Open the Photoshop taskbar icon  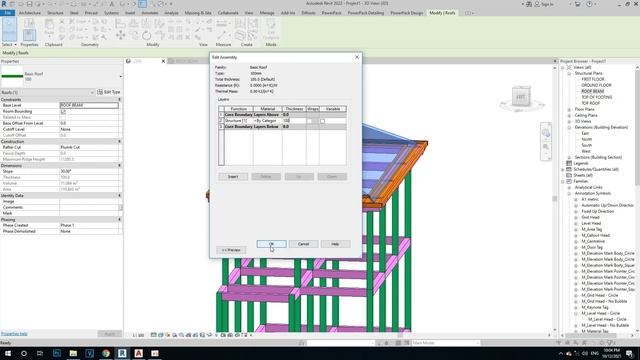point(57,353)
